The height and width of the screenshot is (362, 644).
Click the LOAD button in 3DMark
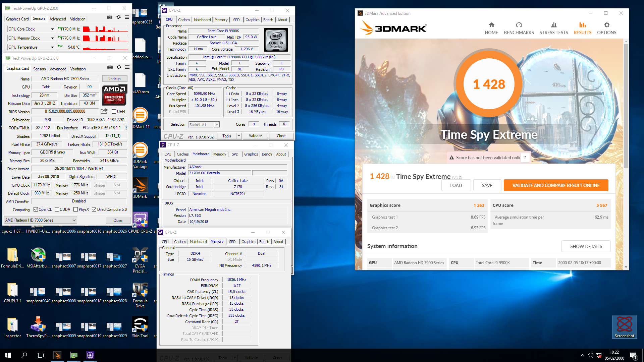(x=456, y=185)
